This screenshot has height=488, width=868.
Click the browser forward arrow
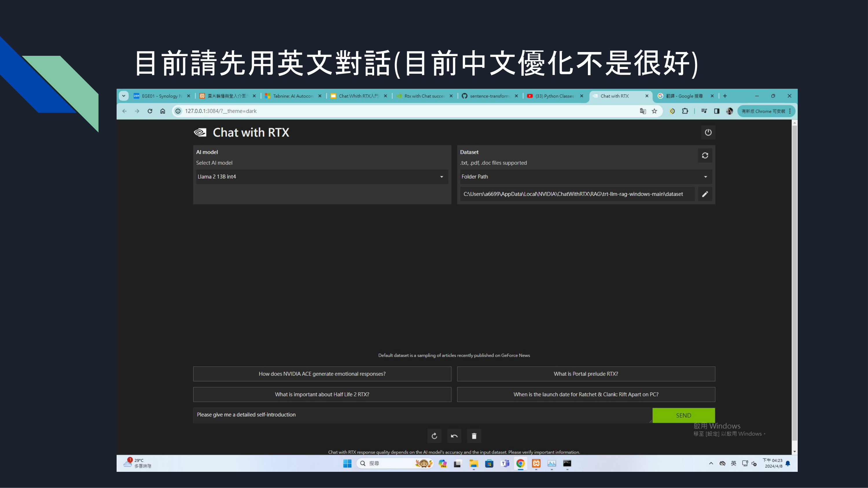point(137,111)
